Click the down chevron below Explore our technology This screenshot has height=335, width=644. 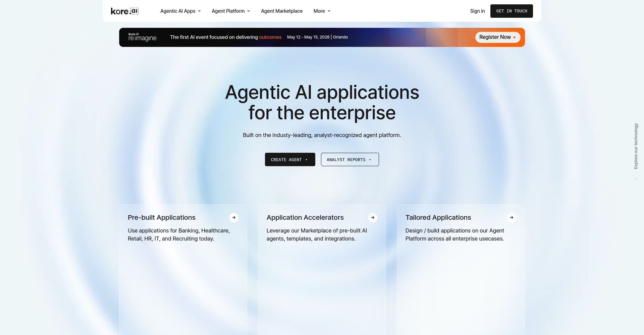point(636,179)
